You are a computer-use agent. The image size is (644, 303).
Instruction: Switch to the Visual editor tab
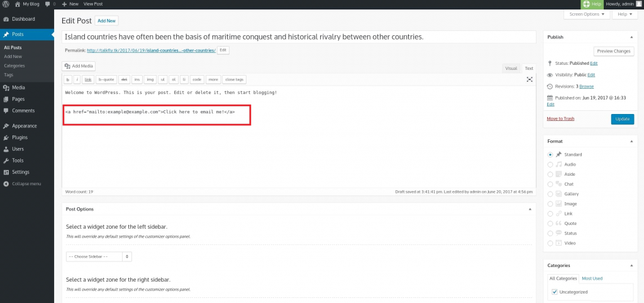point(511,68)
